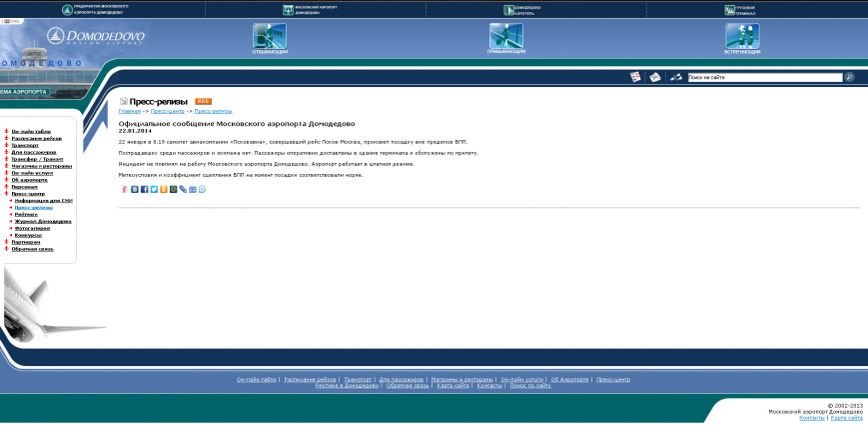This screenshot has width=868, height=431.
Task: Click the first toolbar icon left of search
Action: pyautogui.click(x=635, y=78)
